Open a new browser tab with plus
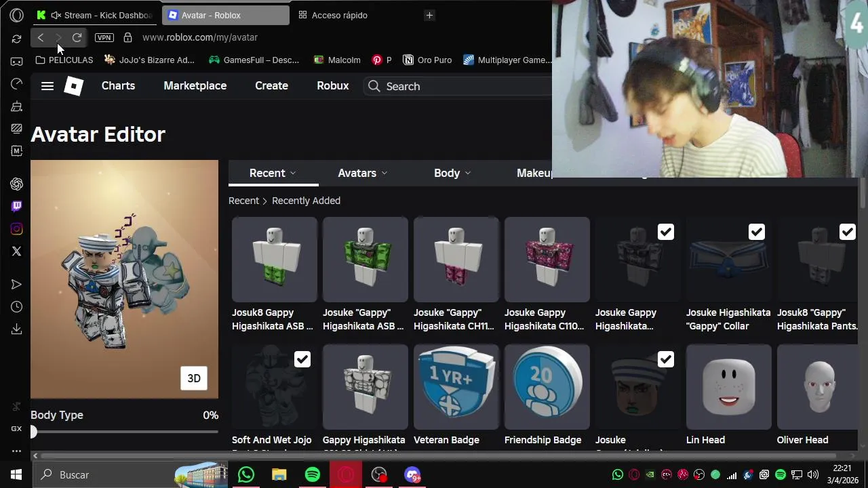 429,15
